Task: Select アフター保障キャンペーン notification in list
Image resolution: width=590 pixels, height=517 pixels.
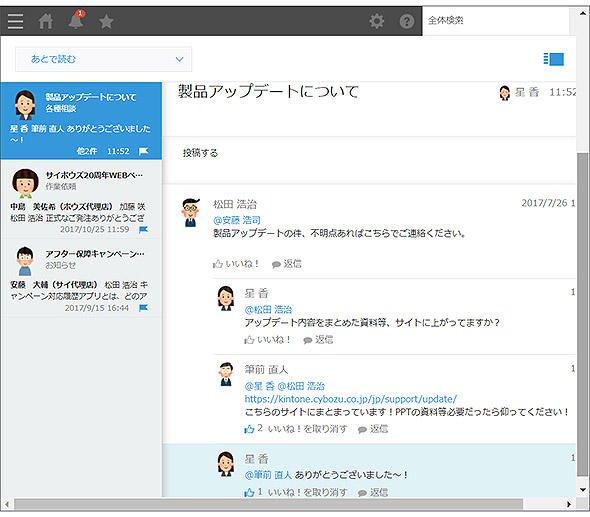Action: (x=81, y=278)
